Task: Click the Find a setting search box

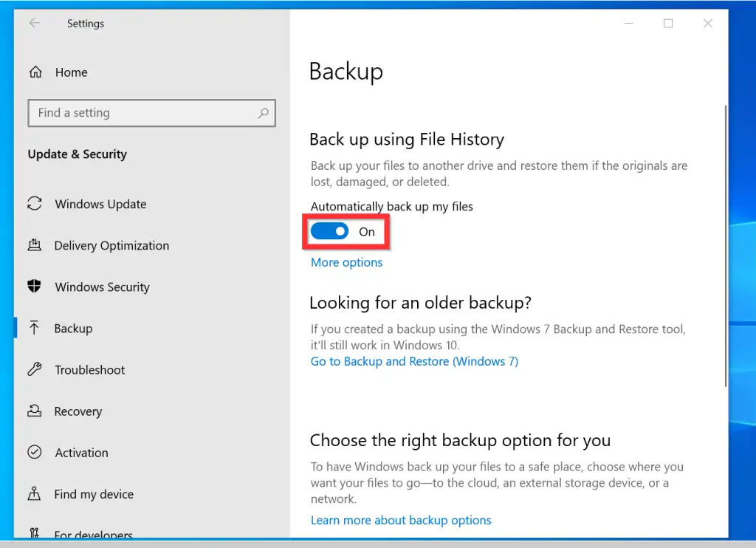Action: (x=144, y=113)
